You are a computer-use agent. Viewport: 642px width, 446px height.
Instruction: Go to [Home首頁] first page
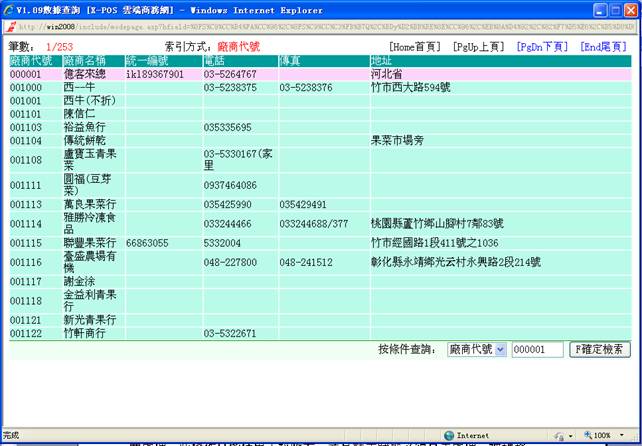(415, 47)
